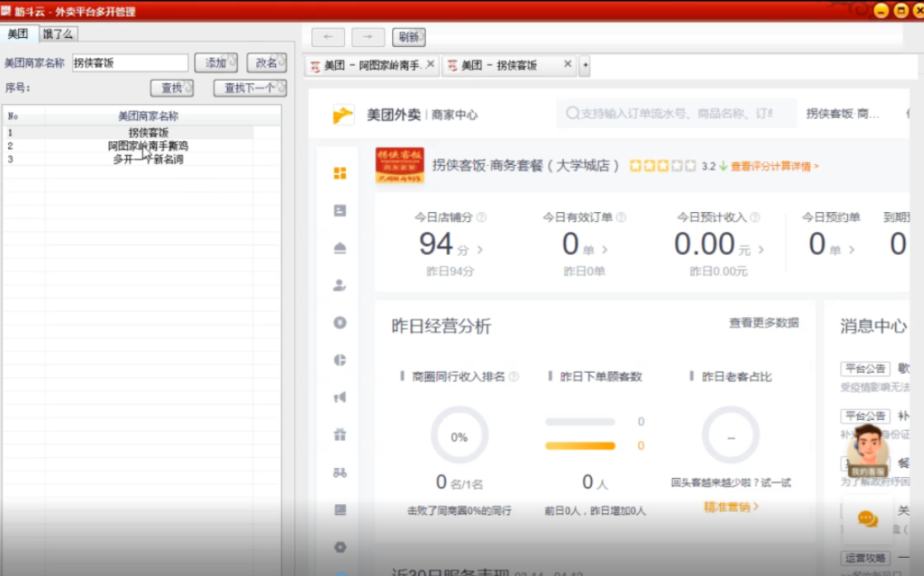This screenshot has height=576, width=924.
Task: Switch to the 饿了么 platform tab
Action: click(x=58, y=34)
